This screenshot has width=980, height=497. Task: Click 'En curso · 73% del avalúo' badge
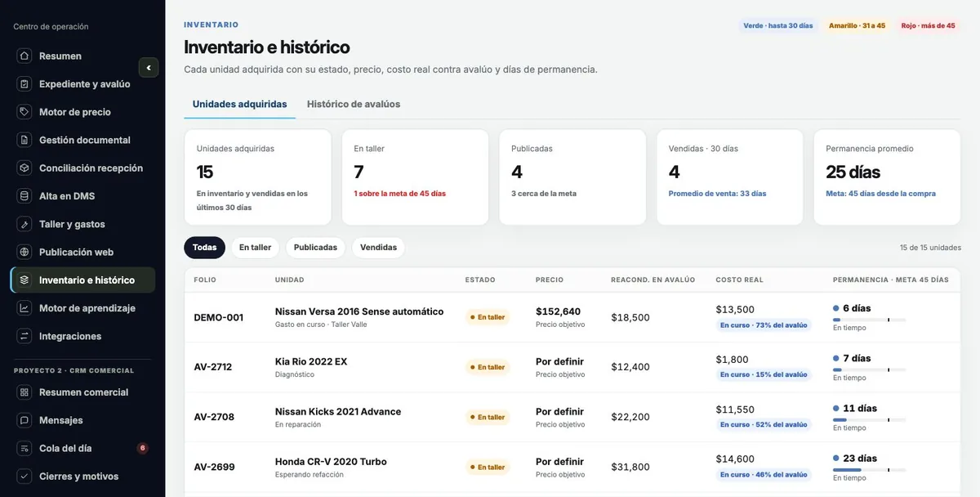coord(764,325)
